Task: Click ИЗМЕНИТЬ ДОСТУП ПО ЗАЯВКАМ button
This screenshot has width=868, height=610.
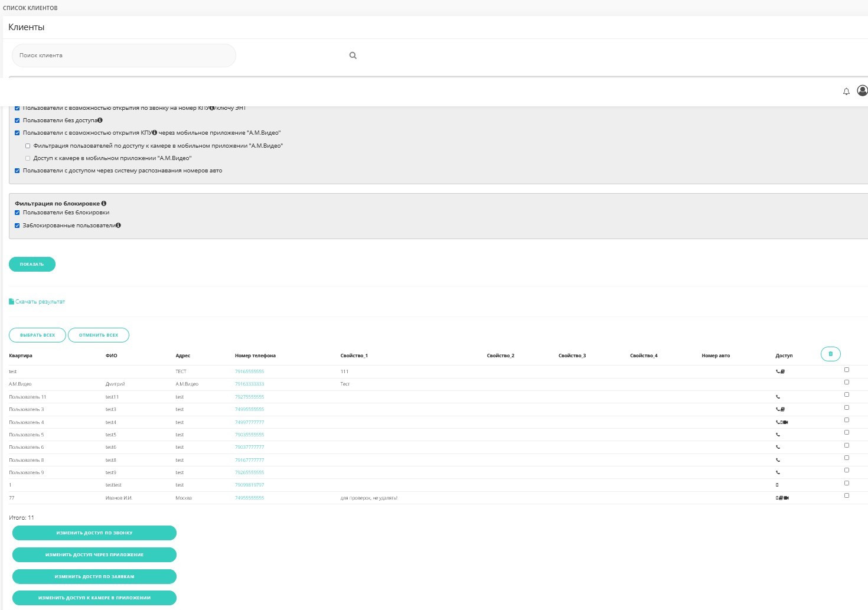Action: pyautogui.click(x=94, y=576)
